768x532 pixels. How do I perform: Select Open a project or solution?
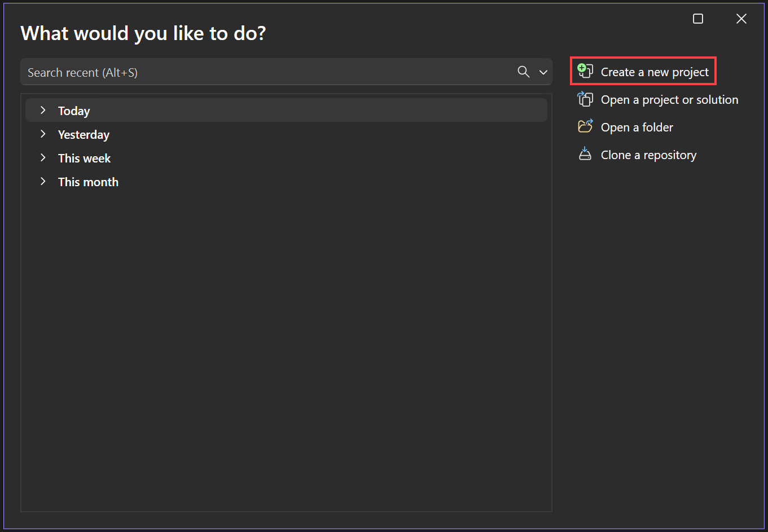(x=669, y=99)
